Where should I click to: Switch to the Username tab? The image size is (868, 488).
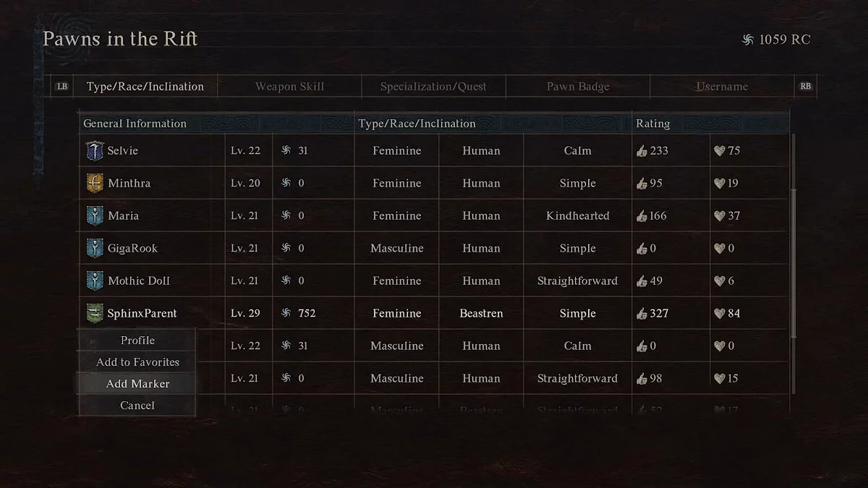[722, 87]
